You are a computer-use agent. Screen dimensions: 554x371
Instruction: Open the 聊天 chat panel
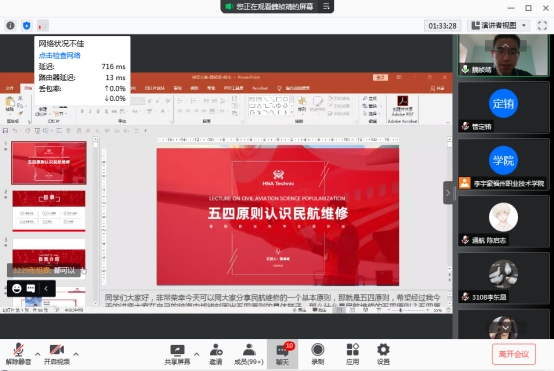tap(282, 354)
